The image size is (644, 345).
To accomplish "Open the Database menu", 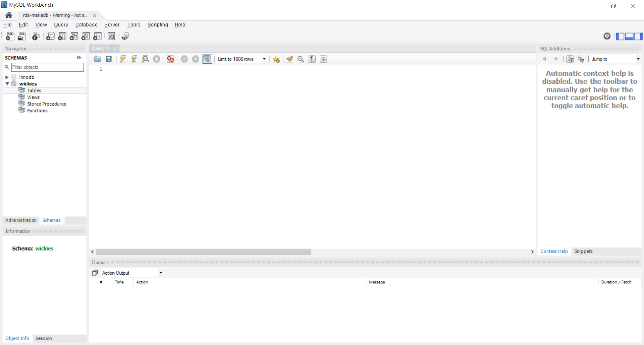I will coord(86,25).
